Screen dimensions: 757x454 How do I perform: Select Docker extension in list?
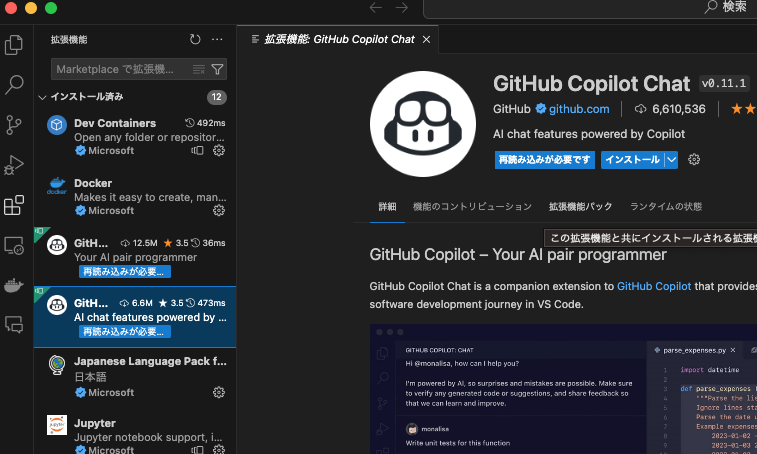tap(135, 197)
